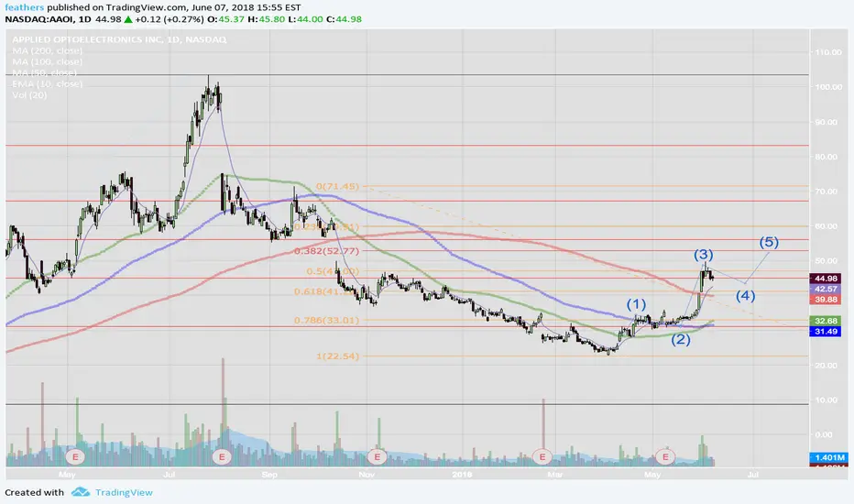Click the 31.49 blue MA price label
Image resolution: width=854 pixels, height=504 pixels.
[x=826, y=332]
